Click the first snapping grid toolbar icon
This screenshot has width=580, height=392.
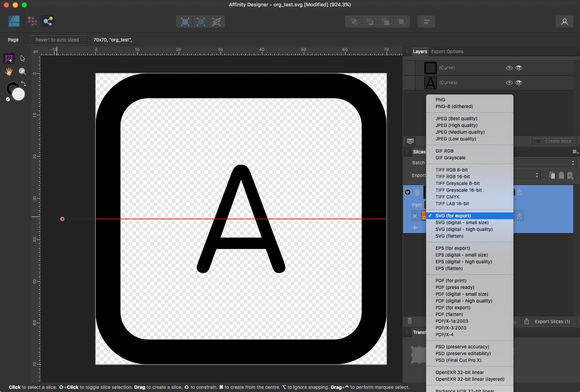185,22
